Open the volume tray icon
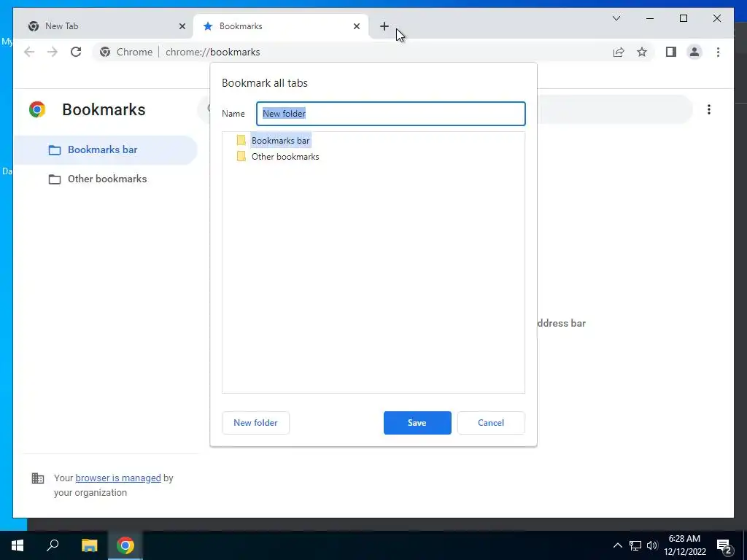Screen dimensions: 747x560 (x=652, y=545)
